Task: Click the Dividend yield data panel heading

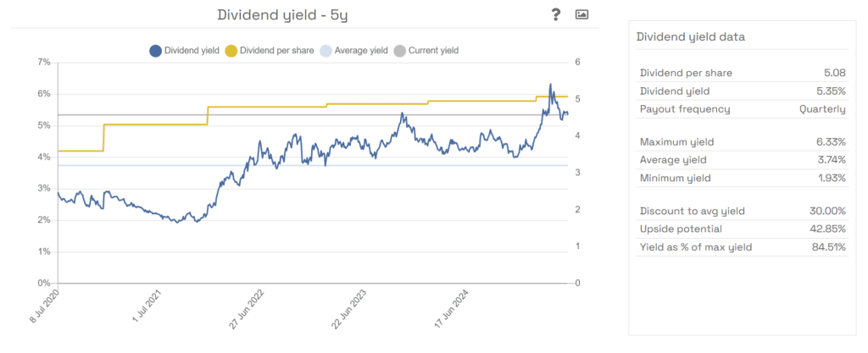Action: (x=690, y=37)
